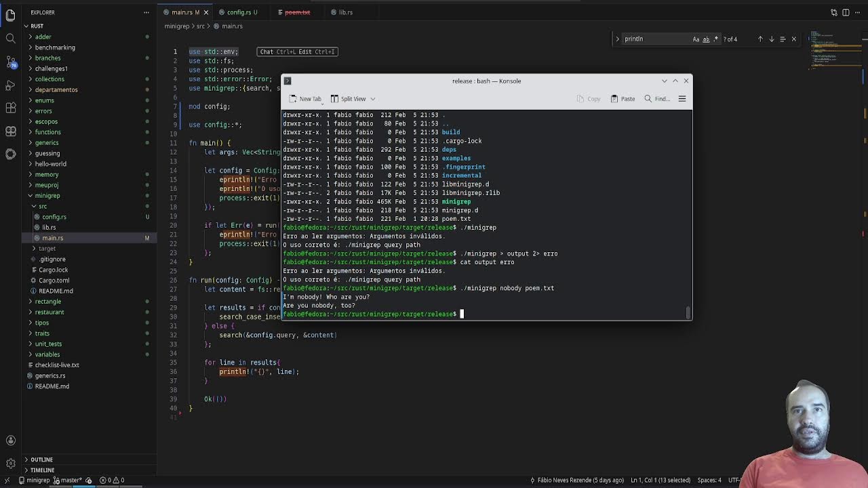Image resolution: width=868 pixels, height=488 pixels.
Task: Click the master branch in the status bar
Action: 66,480
